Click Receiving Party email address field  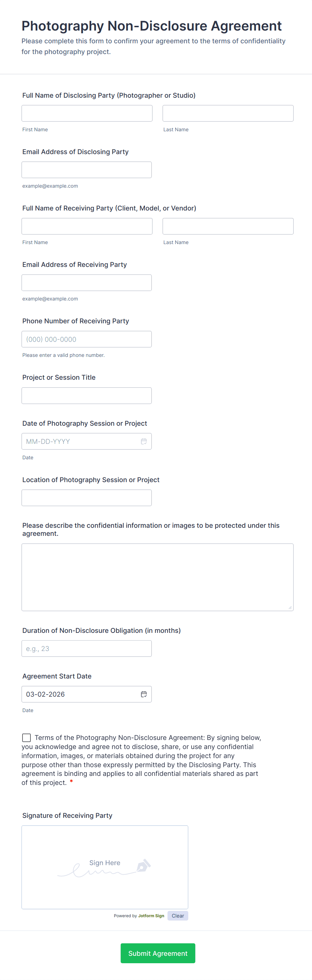pos(86,283)
